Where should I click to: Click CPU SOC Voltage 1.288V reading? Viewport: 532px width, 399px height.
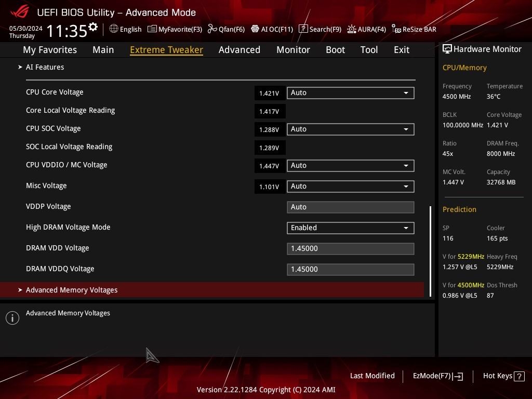click(x=270, y=129)
